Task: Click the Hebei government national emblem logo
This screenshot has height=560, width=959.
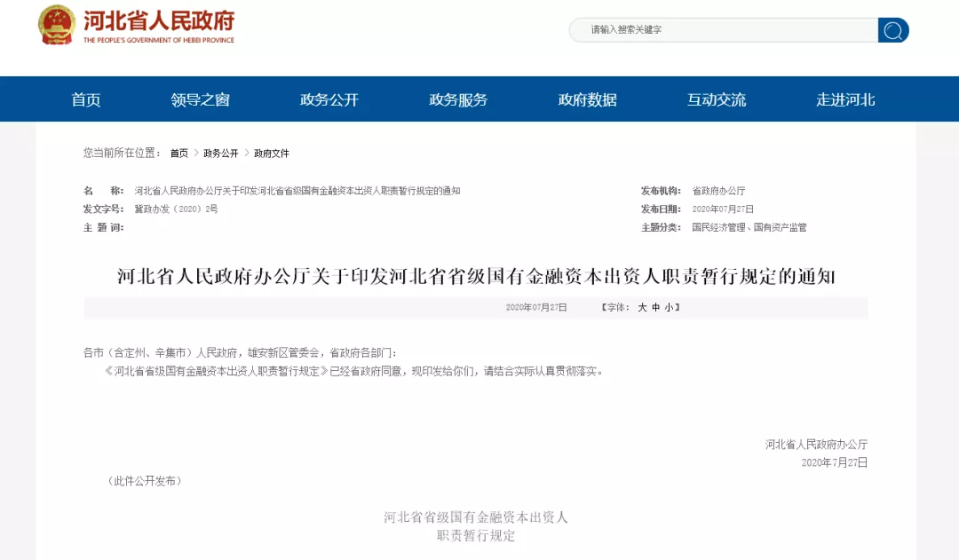Action: click(57, 25)
